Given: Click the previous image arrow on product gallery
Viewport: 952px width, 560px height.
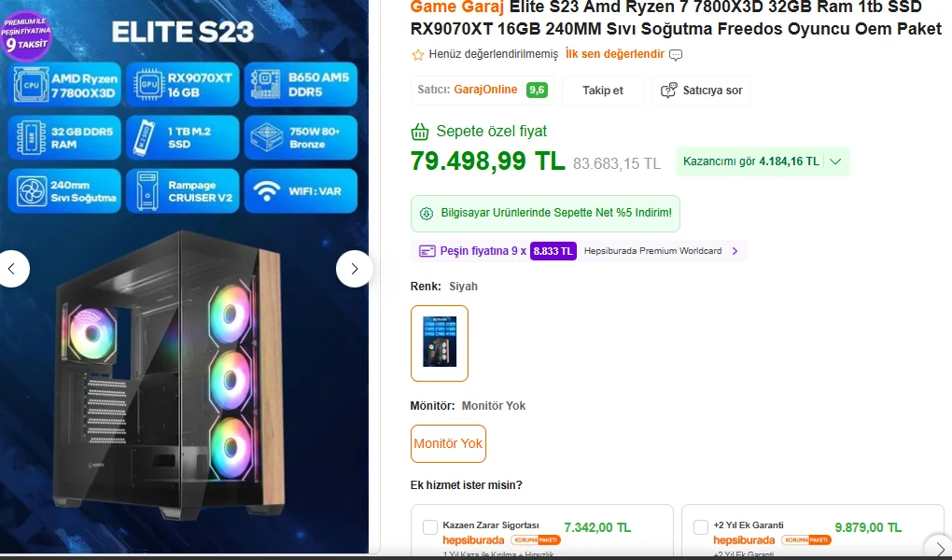Looking at the screenshot, I should tap(12, 269).
